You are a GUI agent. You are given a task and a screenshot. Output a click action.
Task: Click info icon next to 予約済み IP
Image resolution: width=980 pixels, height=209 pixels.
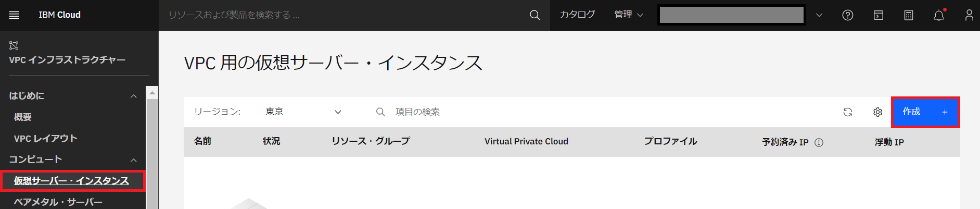[x=819, y=142]
